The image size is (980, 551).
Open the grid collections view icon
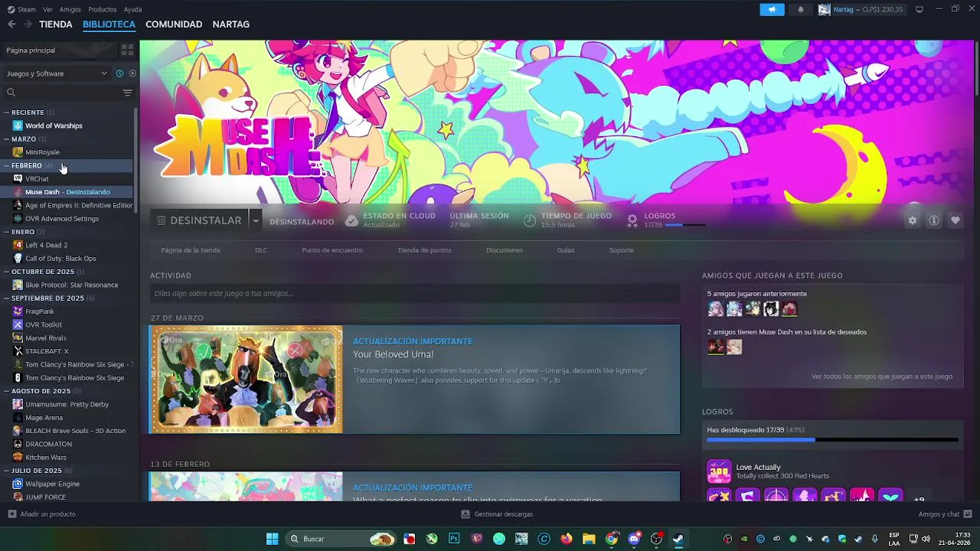point(127,50)
